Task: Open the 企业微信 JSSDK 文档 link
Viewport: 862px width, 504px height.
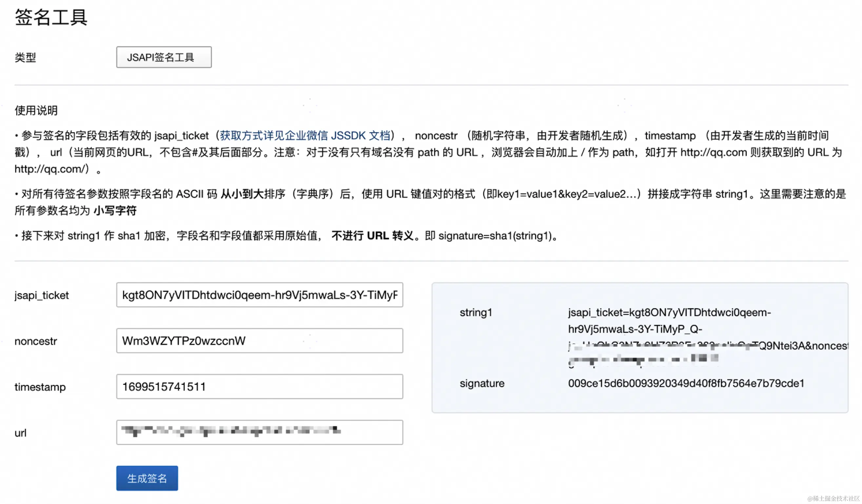Action: 305,136
